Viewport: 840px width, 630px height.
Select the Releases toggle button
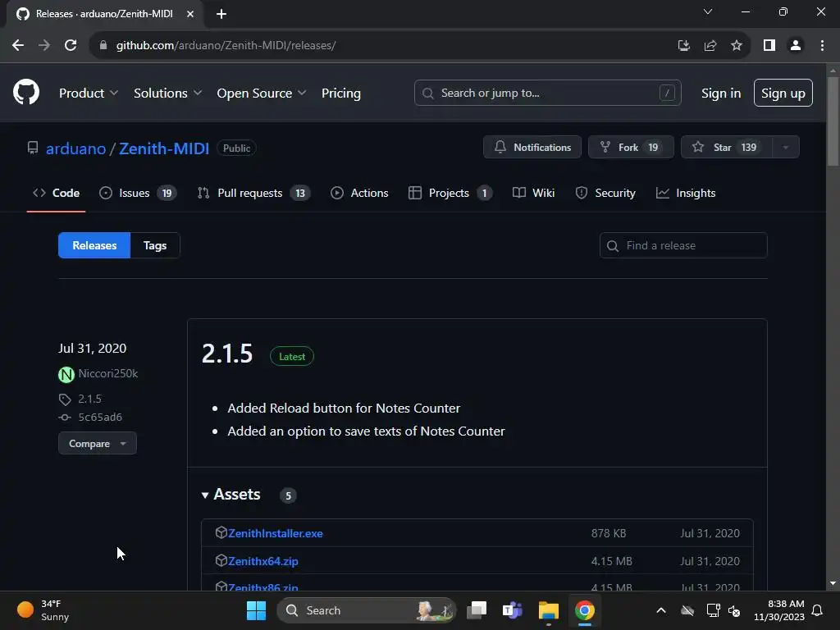click(x=94, y=245)
